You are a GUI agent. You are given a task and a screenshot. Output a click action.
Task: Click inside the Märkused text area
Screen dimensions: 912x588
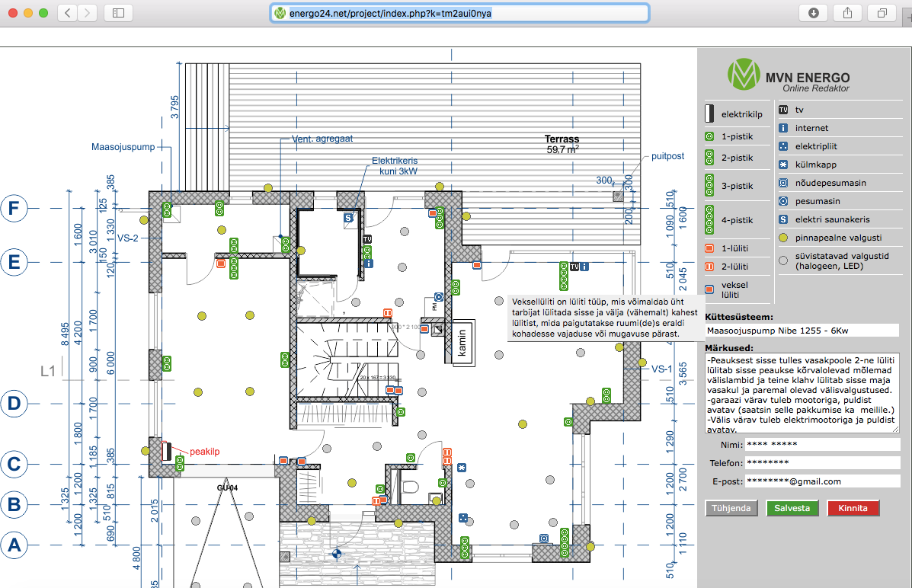[802, 393]
